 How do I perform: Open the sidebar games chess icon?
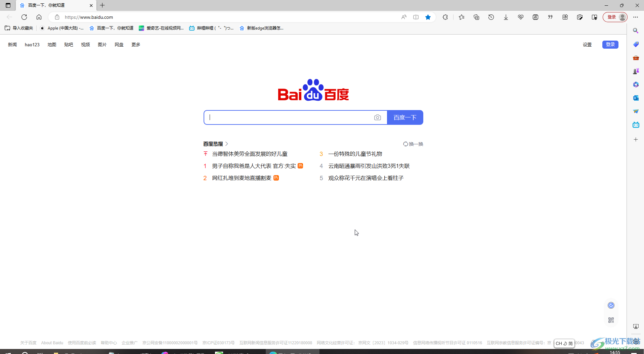click(636, 71)
